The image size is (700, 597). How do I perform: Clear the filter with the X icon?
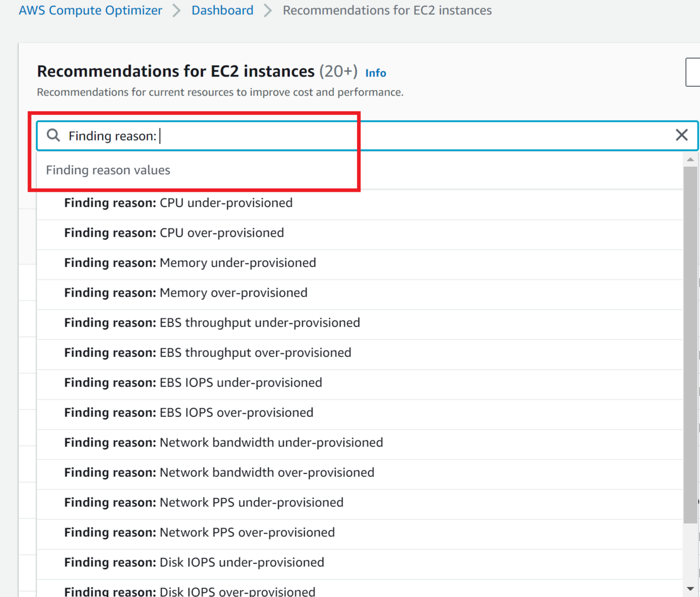[x=681, y=135]
